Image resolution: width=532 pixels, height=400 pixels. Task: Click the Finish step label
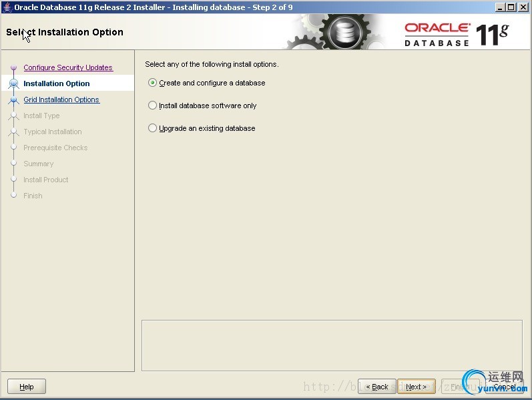(x=33, y=196)
